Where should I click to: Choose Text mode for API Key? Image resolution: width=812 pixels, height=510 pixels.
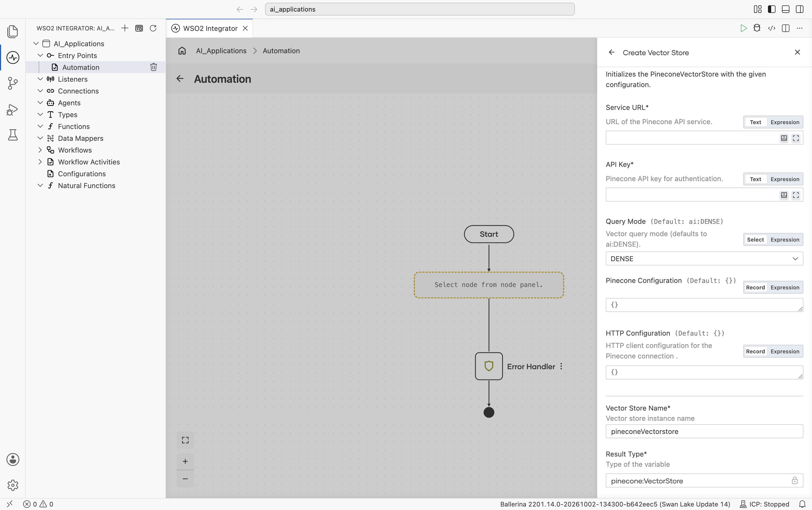[x=755, y=179]
